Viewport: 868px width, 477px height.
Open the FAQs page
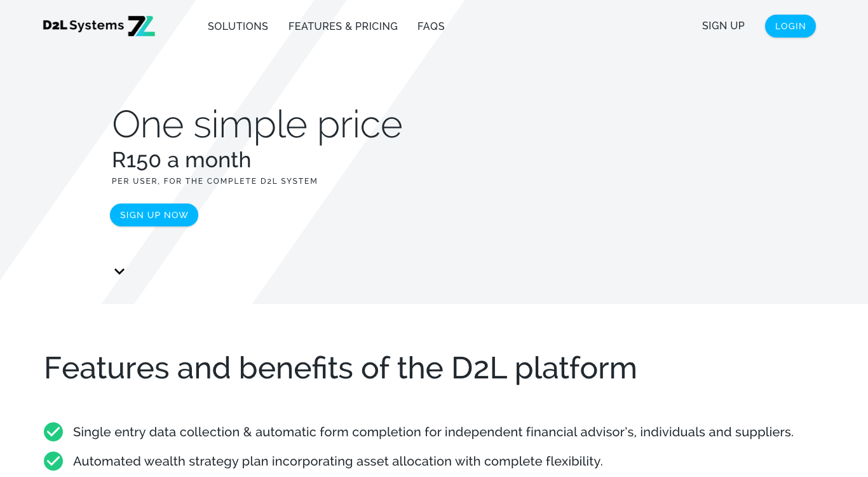coord(431,26)
